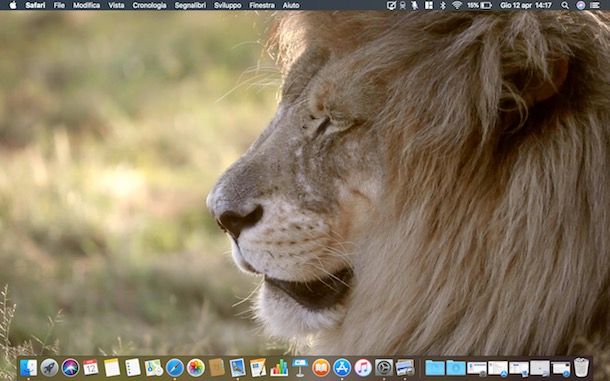Open the Trash in the Dock
Viewport: 610px width, 381px height.
[x=582, y=368]
